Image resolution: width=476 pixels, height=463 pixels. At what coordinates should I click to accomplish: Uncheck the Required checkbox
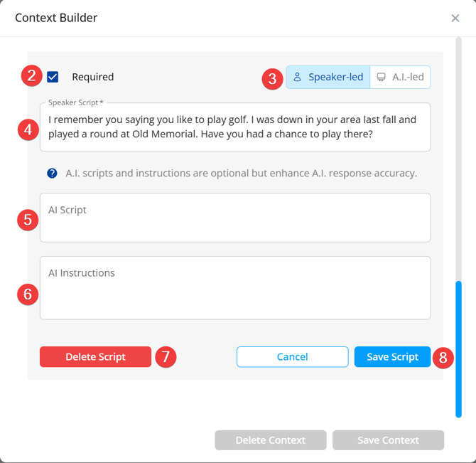click(53, 77)
